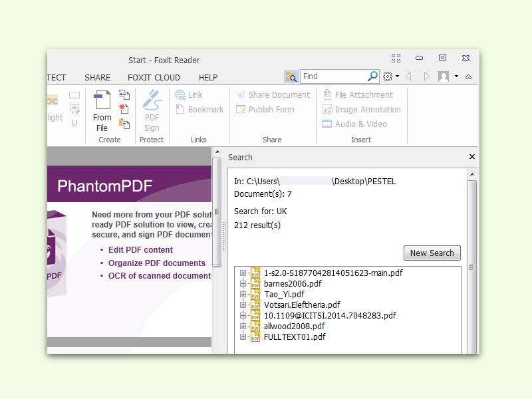Click Publish Form in Share group
This screenshot has width=532, height=399.
point(265,109)
